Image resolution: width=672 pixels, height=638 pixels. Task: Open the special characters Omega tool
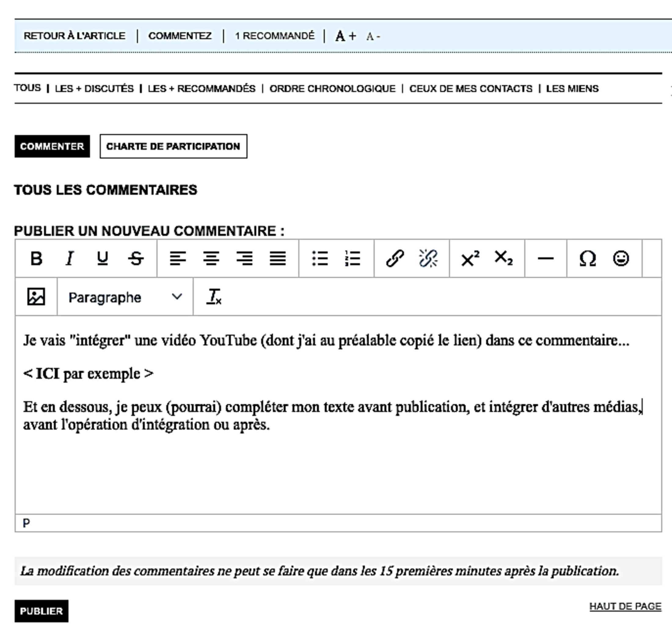[x=587, y=258]
